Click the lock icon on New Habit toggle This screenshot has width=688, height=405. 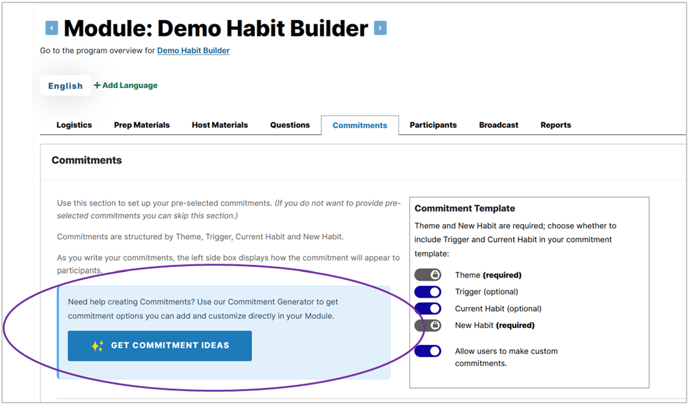point(435,325)
